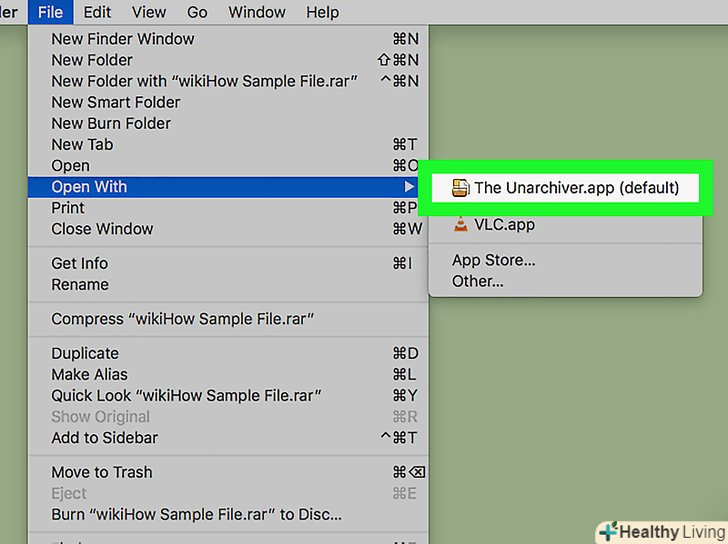Open the View menu
Image resolution: width=728 pixels, height=544 pixels.
[x=149, y=13]
